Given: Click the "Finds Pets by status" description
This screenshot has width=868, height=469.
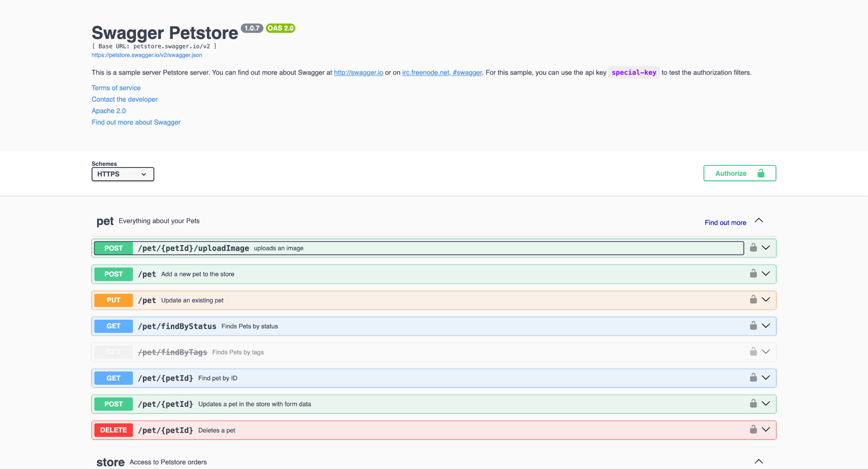Looking at the screenshot, I should pos(250,326).
